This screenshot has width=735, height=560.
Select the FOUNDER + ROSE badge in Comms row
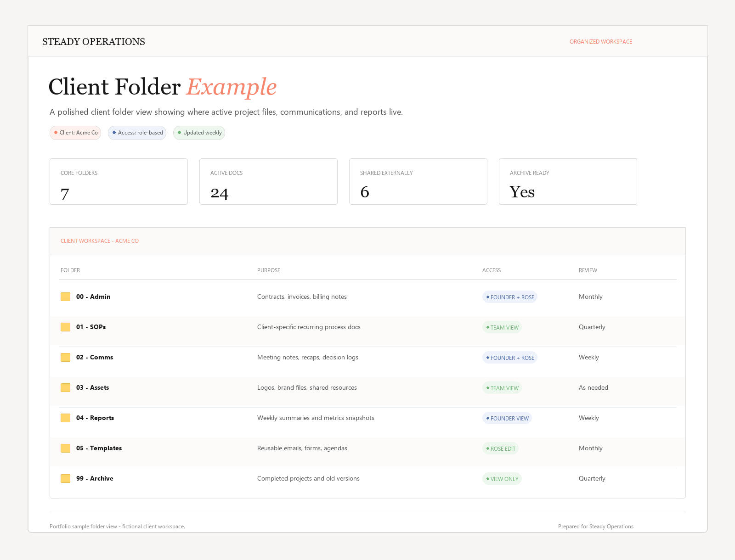[x=509, y=358]
